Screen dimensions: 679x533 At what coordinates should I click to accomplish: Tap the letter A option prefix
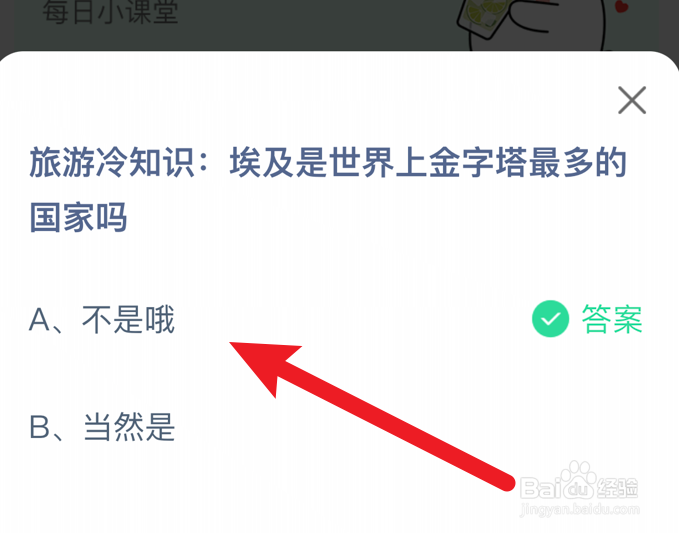tap(39, 320)
